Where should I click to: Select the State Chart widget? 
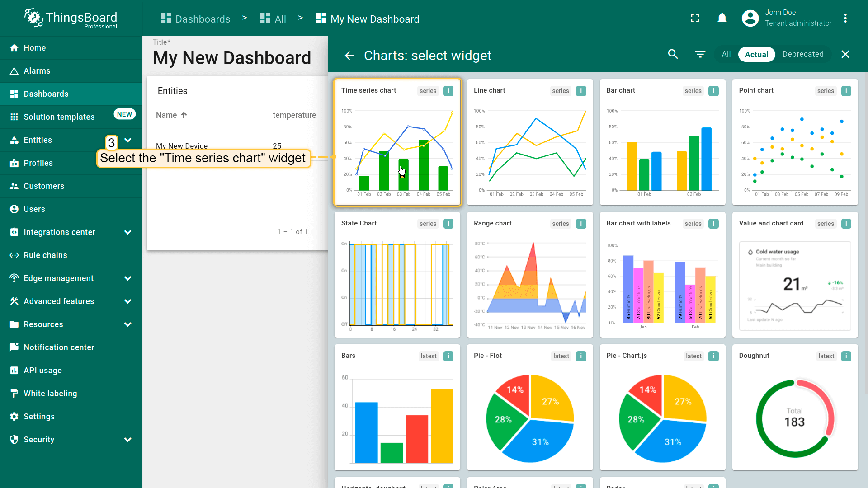coord(397,275)
